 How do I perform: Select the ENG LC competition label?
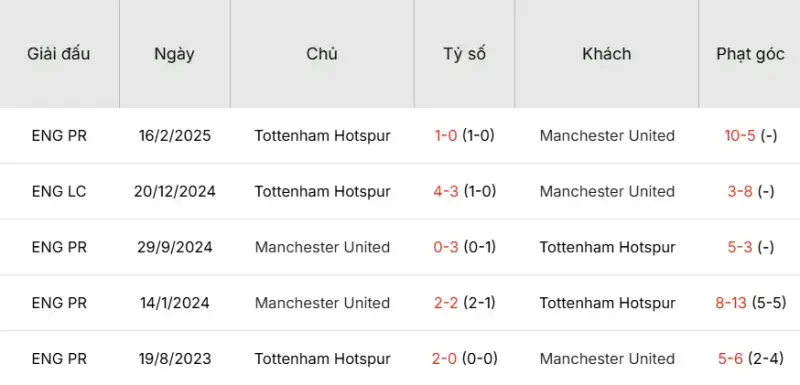point(59,191)
